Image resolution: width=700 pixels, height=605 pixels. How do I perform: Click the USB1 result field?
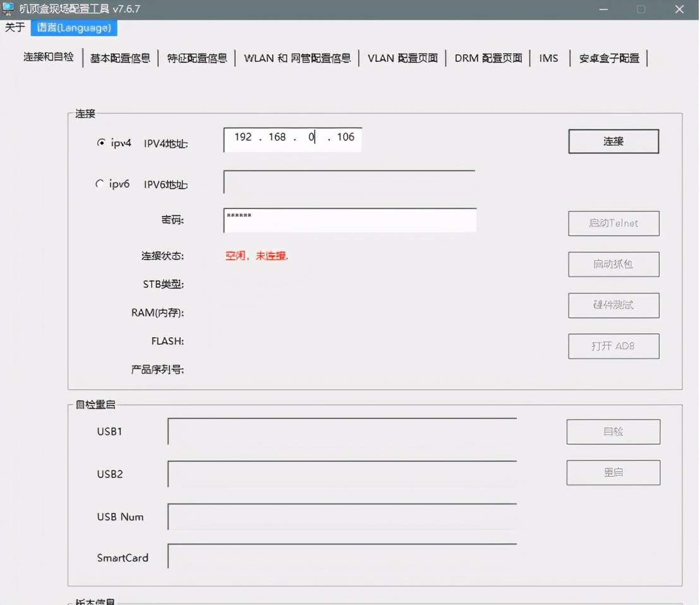point(342,431)
